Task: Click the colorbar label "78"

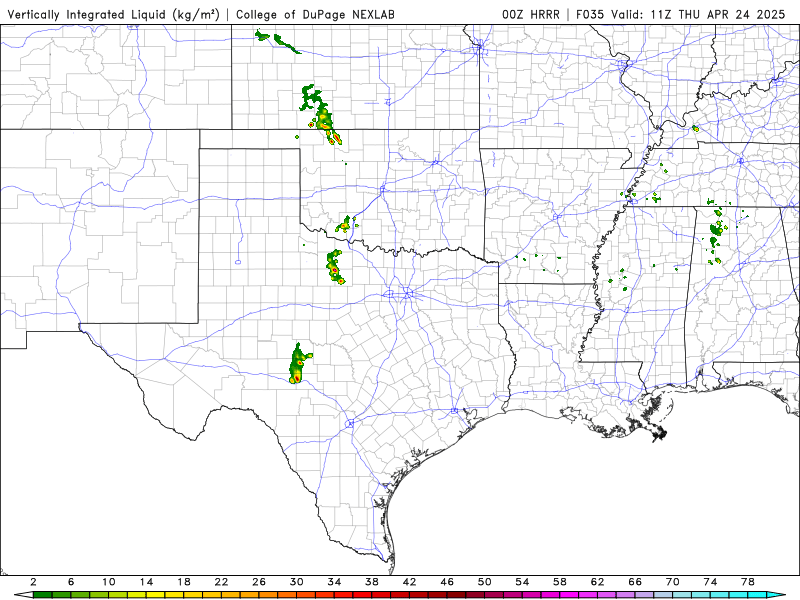Action: pyautogui.click(x=748, y=582)
